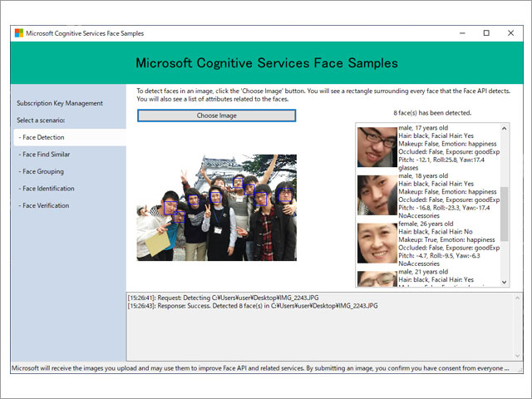Open the Face Grouping scenario
The width and height of the screenshot is (532, 399).
point(41,171)
